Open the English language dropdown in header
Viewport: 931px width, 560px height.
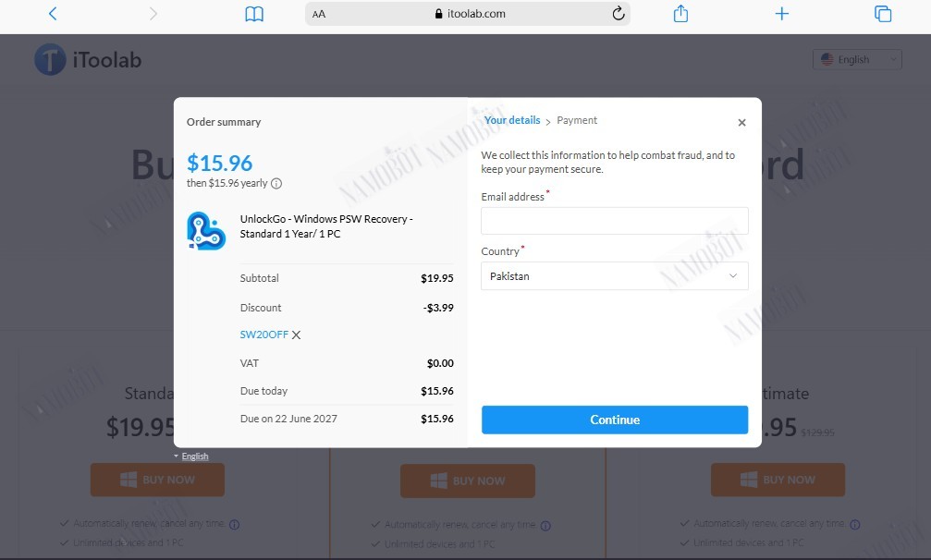point(857,59)
